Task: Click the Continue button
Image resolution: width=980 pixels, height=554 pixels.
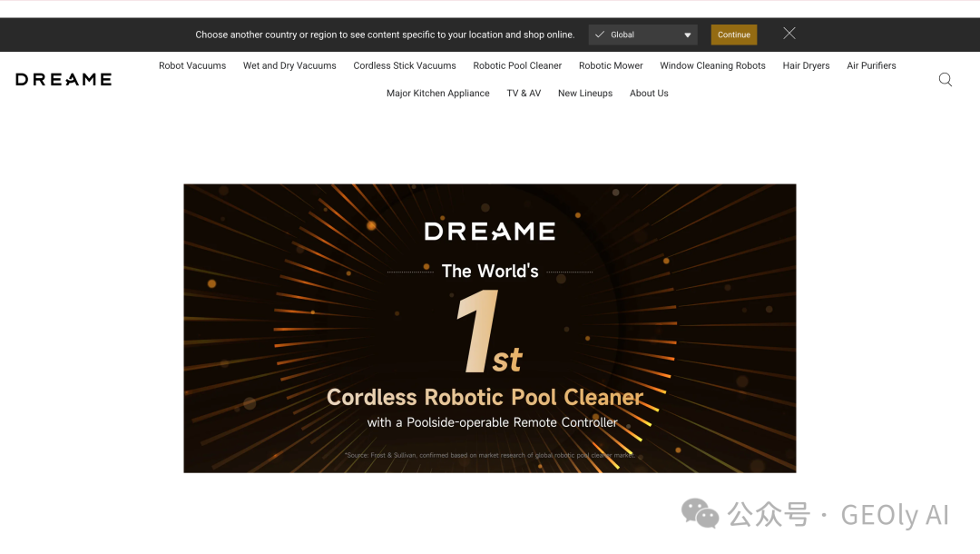Action: [734, 35]
